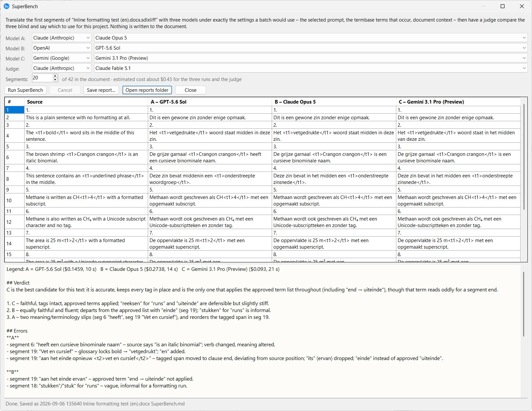Viewport: 532px width, 411px height.
Task: Decrease segments count with the down spinner arrow
Action: pyautogui.click(x=55, y=80)
